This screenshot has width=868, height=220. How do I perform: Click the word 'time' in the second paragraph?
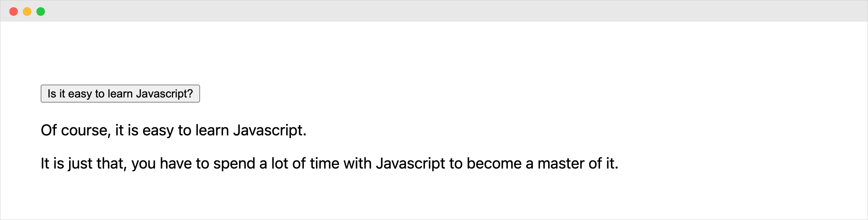[324, 164]
